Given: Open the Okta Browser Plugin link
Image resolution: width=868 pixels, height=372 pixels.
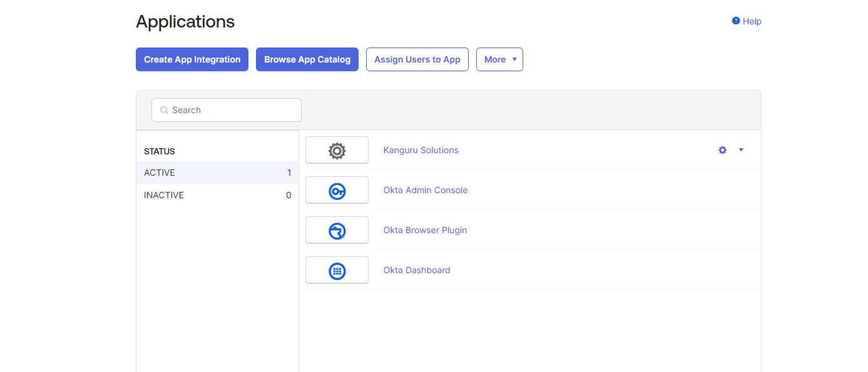Looking at the screenshot, I should pos(425,230).
